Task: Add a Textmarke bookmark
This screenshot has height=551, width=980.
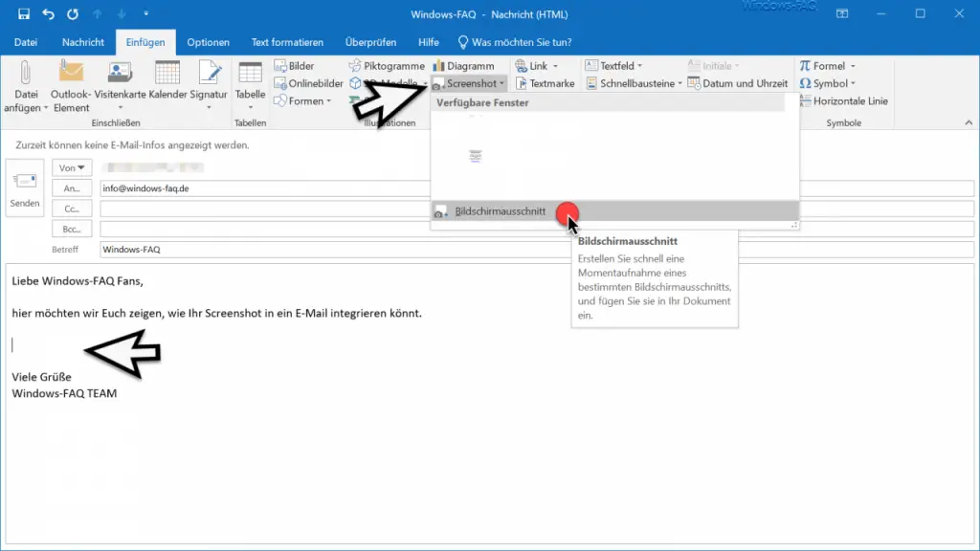Action: pos(546,82)
